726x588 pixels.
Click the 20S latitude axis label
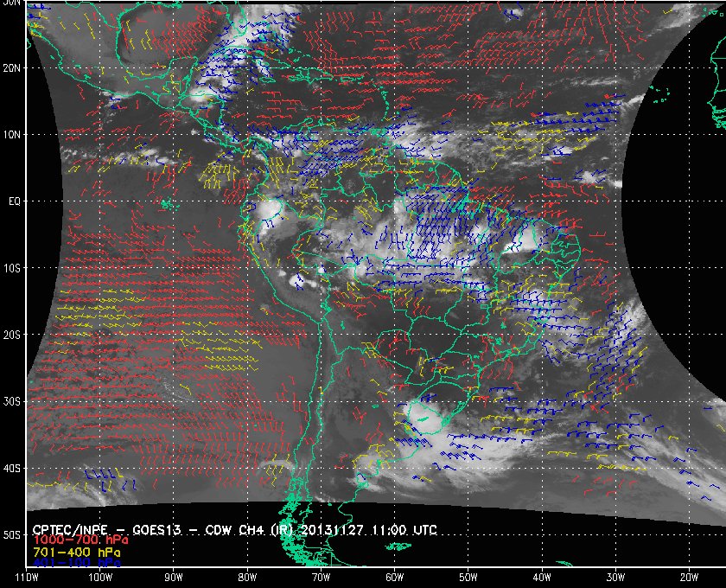(12, 335)
